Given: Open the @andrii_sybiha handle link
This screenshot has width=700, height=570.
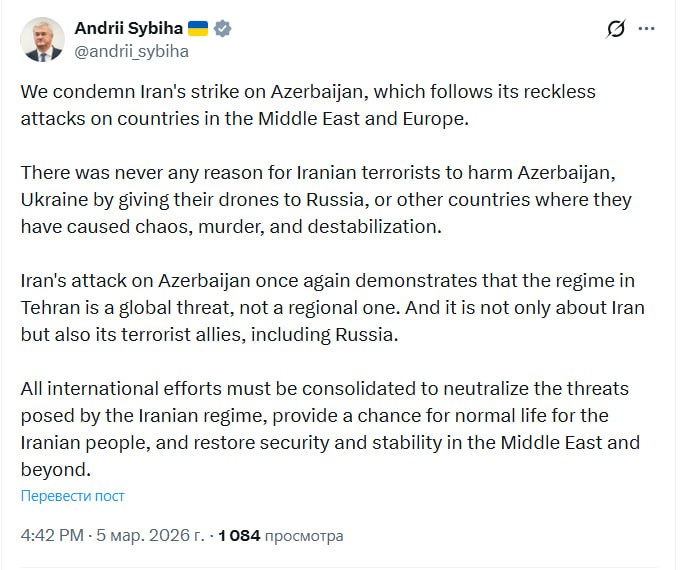Looking at the screenshot, I should click(131, 50).
